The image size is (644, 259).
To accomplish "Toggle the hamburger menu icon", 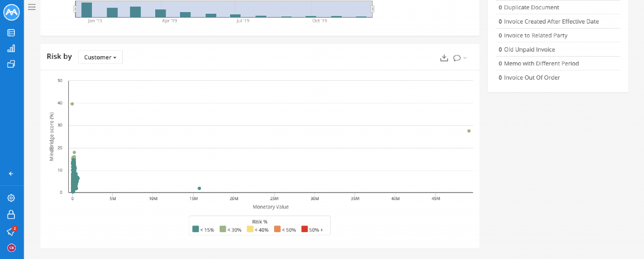I will click(31, 7).
